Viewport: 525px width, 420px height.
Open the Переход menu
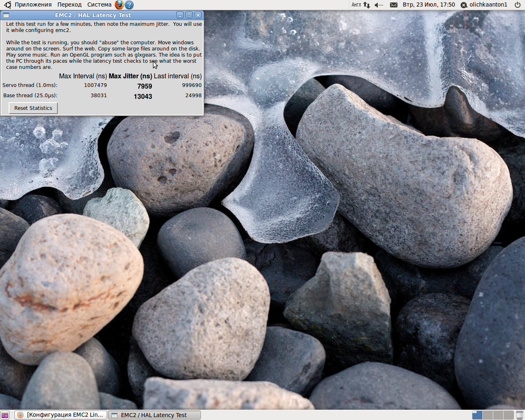69,5
